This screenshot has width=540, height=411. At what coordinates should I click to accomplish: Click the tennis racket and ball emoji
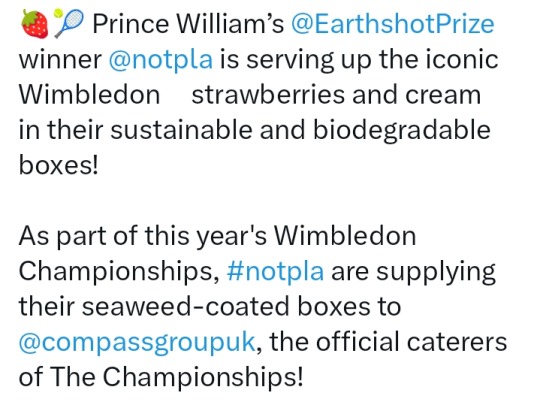pos(69,23)
